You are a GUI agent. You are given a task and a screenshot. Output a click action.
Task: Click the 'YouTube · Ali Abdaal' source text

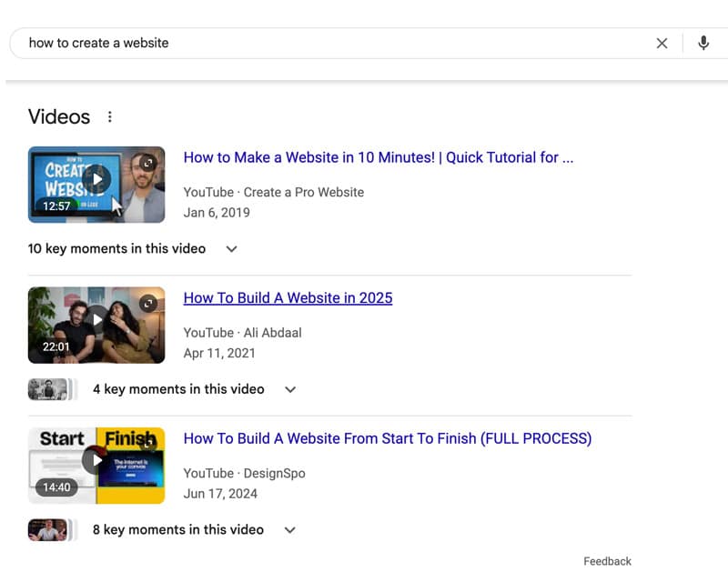[242, 333]
